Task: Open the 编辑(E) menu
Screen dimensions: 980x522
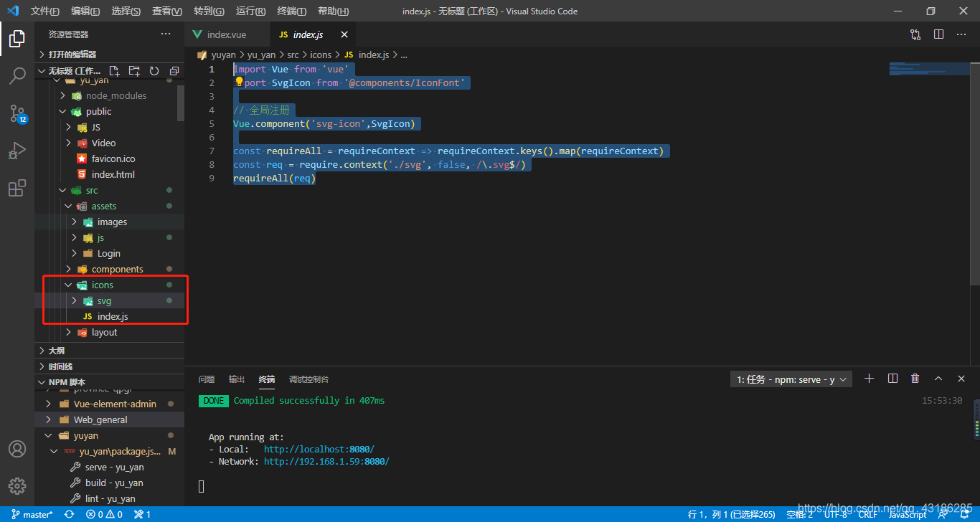Action: (x=85, y=11)
